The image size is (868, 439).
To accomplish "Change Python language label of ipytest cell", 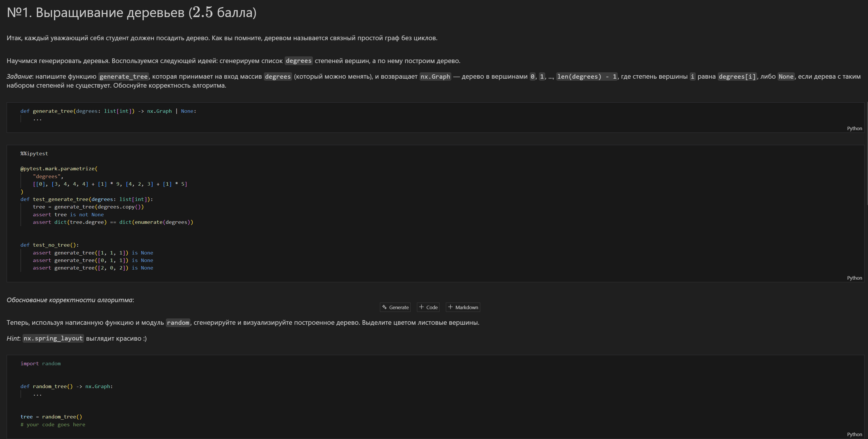I will [854, 278].
